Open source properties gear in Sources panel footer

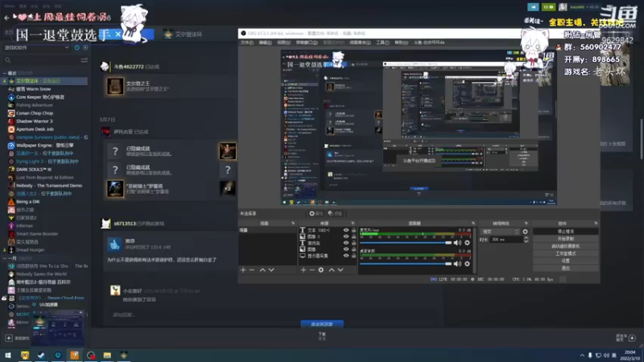tap(320, 270)
